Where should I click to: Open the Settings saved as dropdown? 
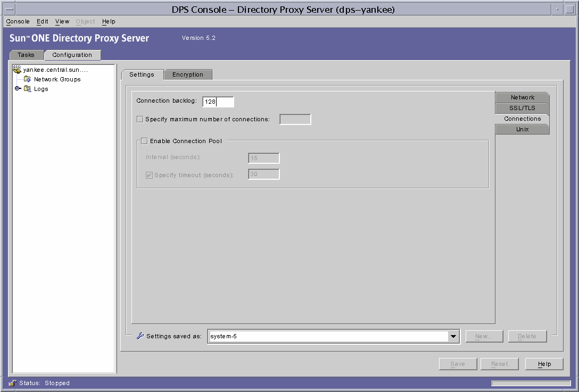pos(453,336)
